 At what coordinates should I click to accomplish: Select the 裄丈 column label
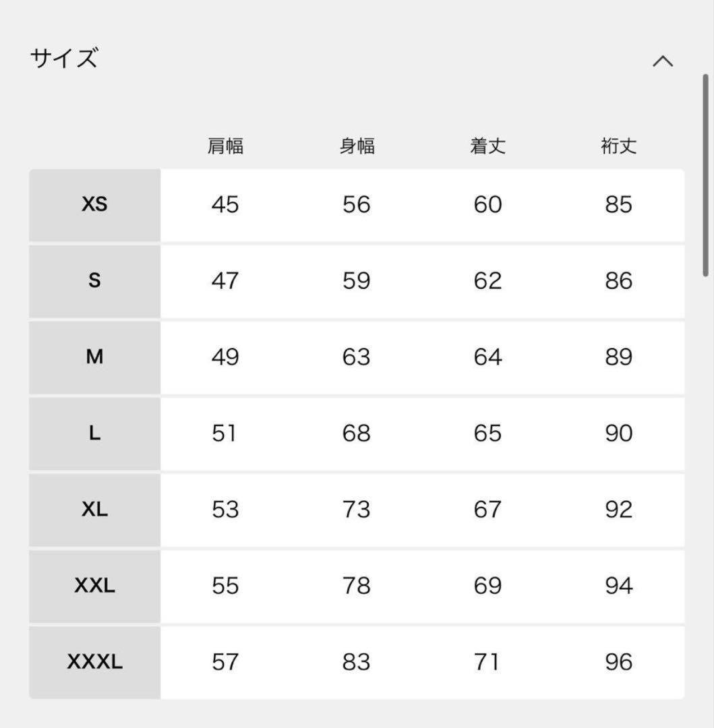(x=618, y=146)
